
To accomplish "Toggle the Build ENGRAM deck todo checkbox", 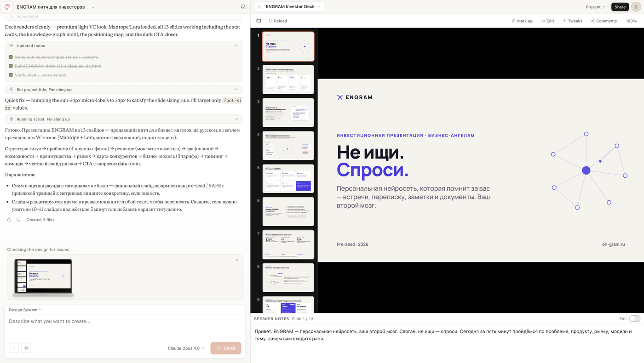I will pos(11,66).
